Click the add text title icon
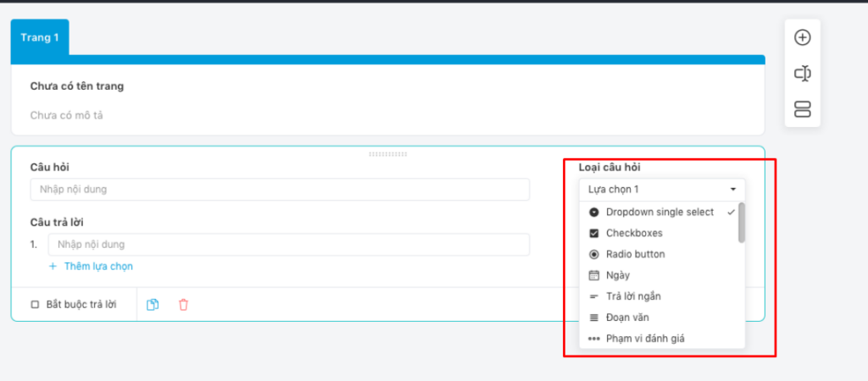The height and width of the screenshot is (381, 868). click(x=802, y=74)
